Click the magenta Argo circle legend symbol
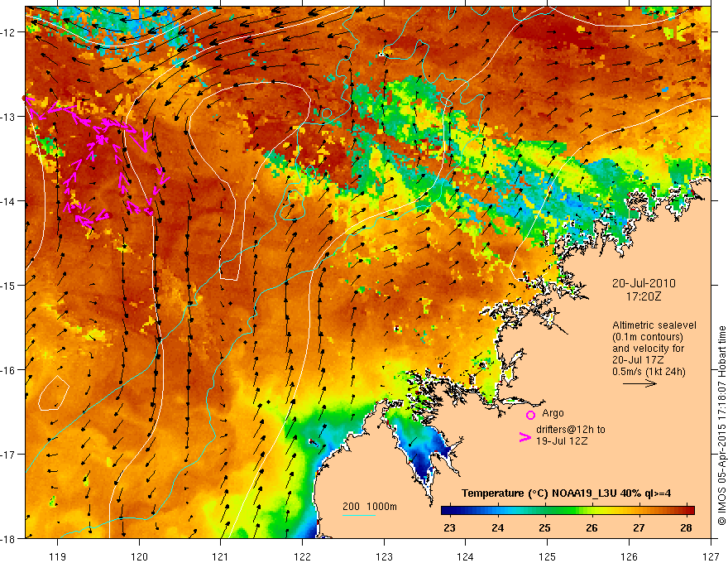This screenshot has width=728, height=563. click(x=530, y=415)
